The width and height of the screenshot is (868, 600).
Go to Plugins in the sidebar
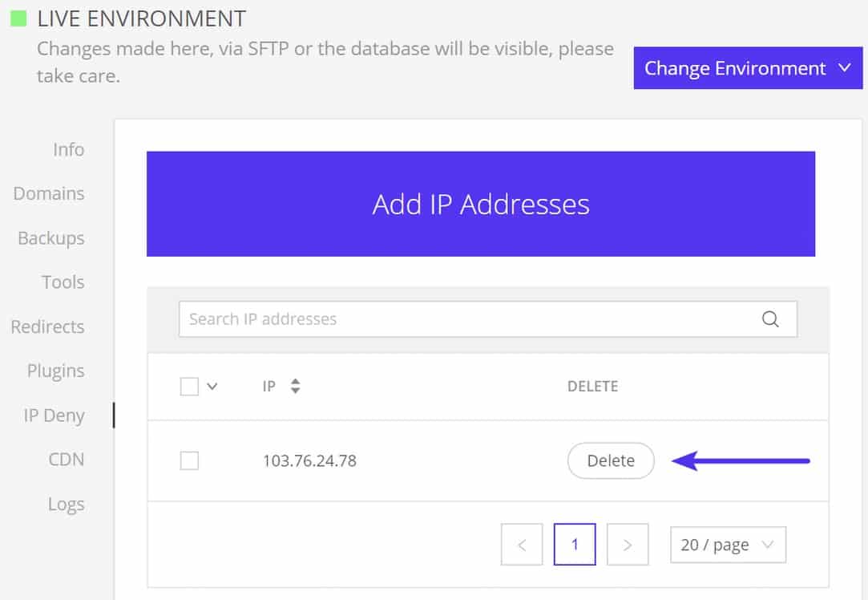point(55,371)
